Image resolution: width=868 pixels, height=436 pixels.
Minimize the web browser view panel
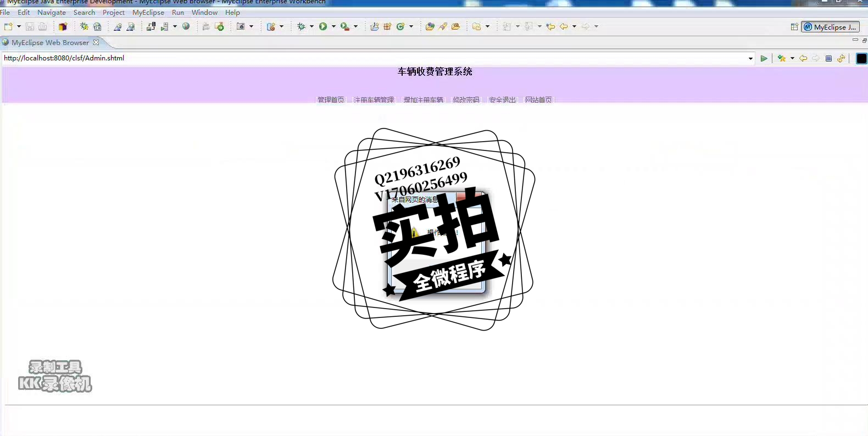pos(855,40)
